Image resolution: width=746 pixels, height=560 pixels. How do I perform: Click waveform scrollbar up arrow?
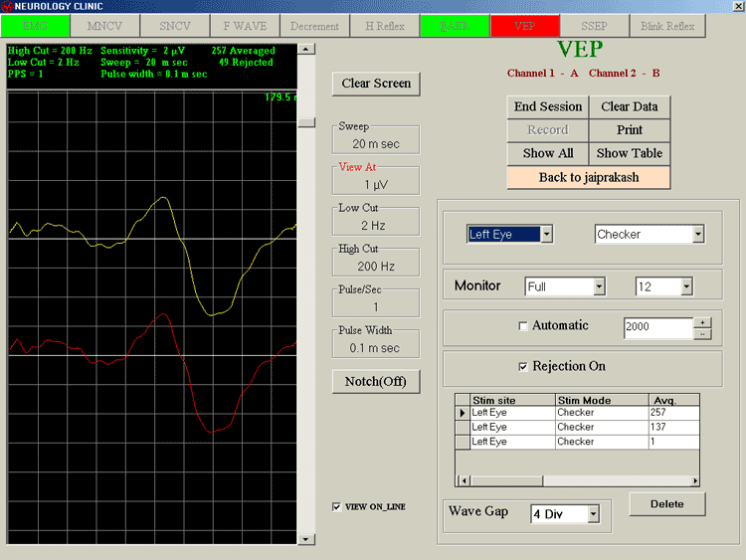point(306,49)
